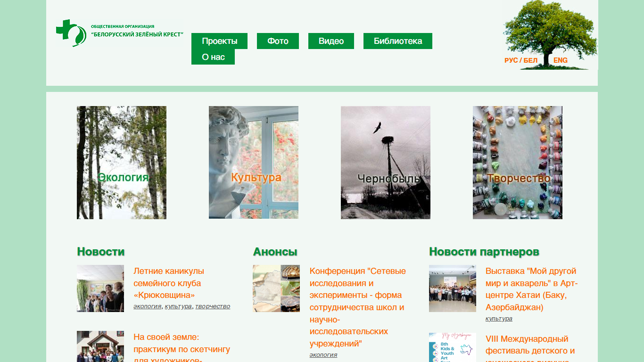Switch language to РУС / БЕЛ
Screen dimensions: 644x362
click(521, 60)
